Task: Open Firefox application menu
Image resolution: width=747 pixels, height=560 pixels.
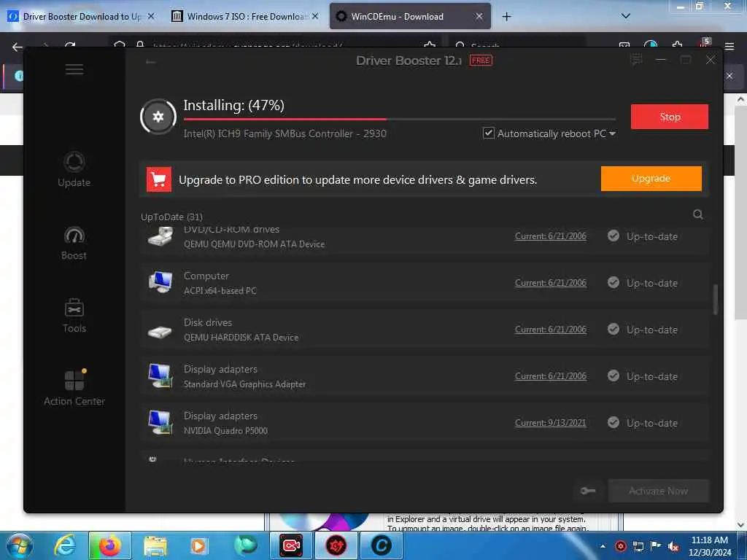Action: (729, 46)
